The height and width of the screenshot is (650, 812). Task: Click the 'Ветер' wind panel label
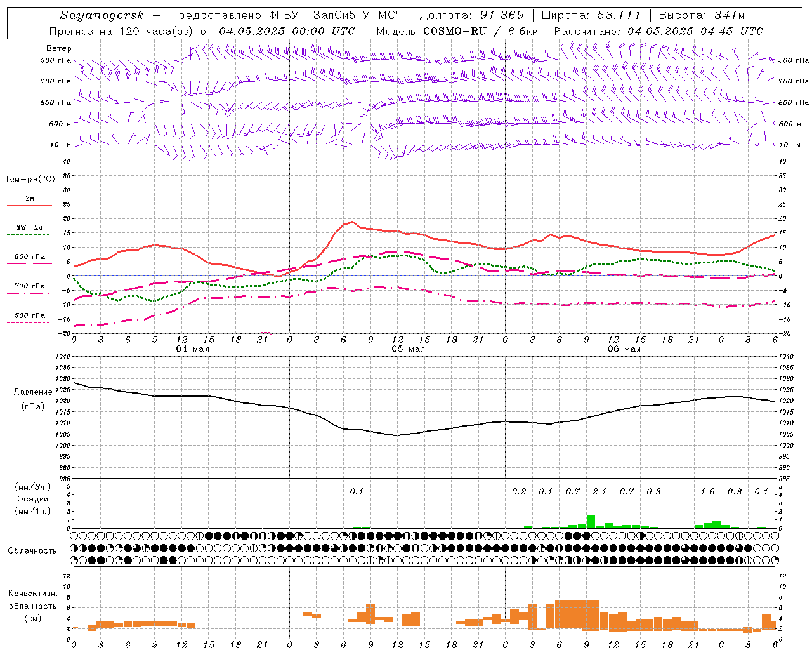pyautogui.click(x=59, y=48)
